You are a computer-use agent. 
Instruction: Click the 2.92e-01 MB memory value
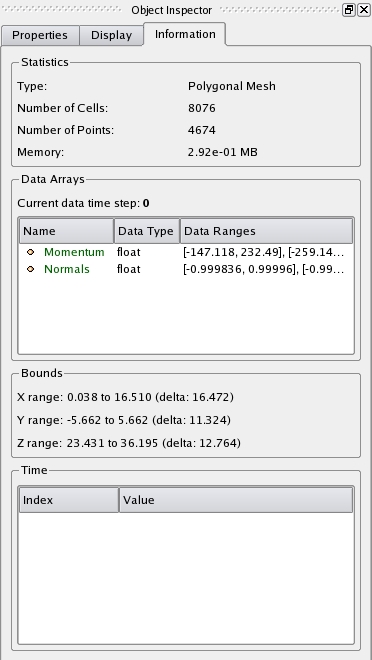(x=223, y=152)
